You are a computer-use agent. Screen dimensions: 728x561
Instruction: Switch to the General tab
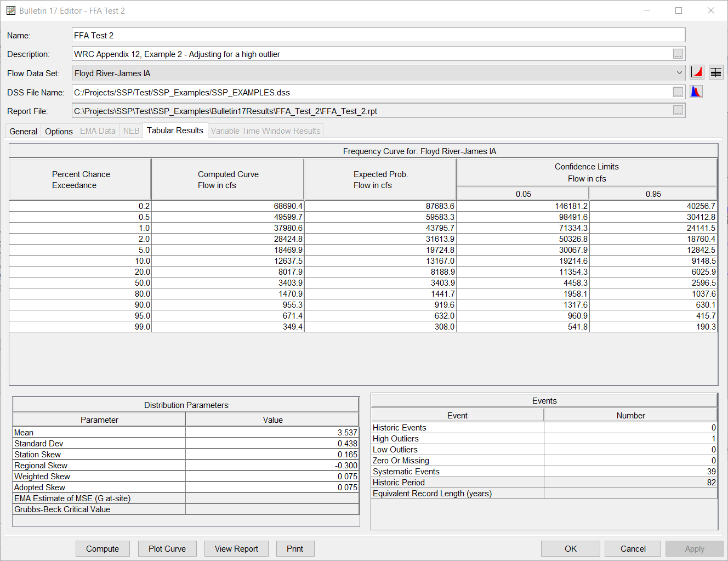pyautogui.click(x=24, y=131)
